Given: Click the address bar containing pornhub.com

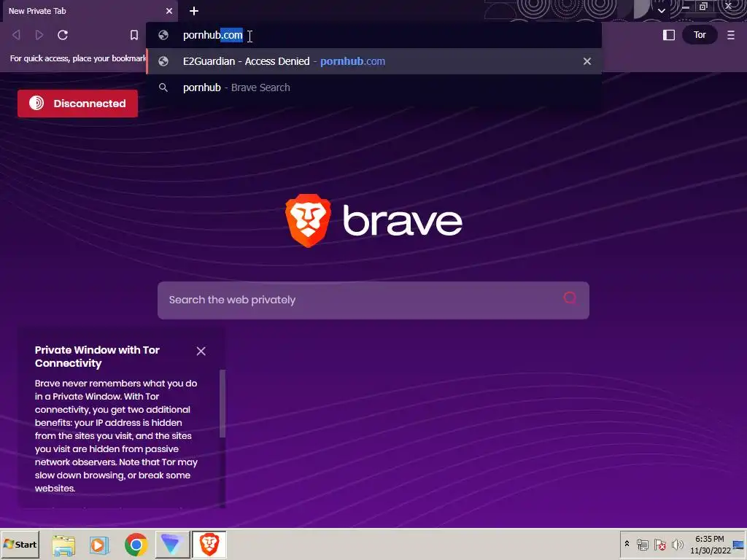Looking at the screenshot, I should pos(374,35).
